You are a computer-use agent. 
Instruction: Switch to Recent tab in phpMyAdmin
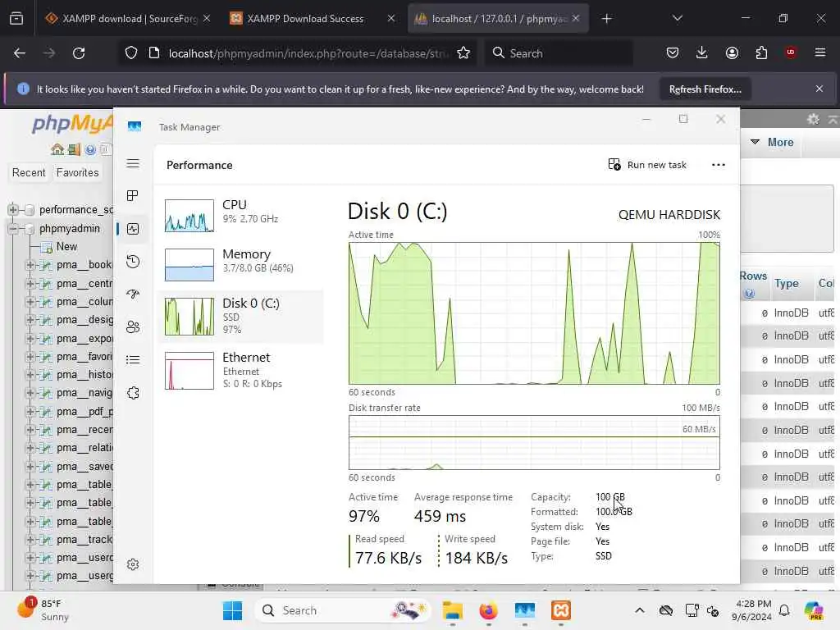[29, 172]
